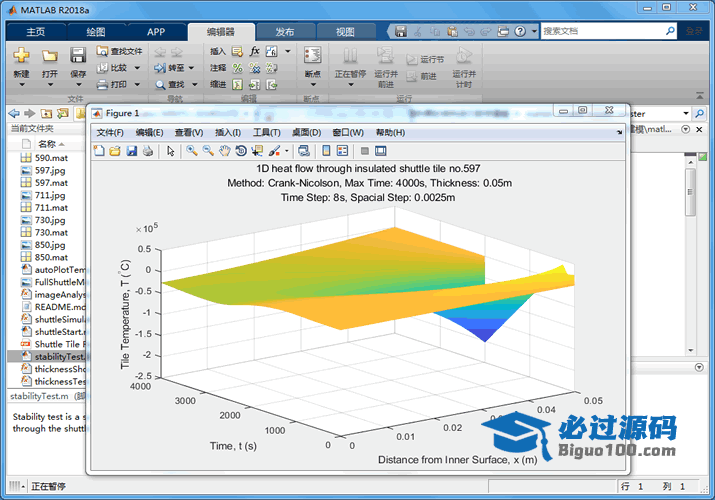Click the browse for folder icon
Viewport: 715px width, 500px height.
pos(62,113)
